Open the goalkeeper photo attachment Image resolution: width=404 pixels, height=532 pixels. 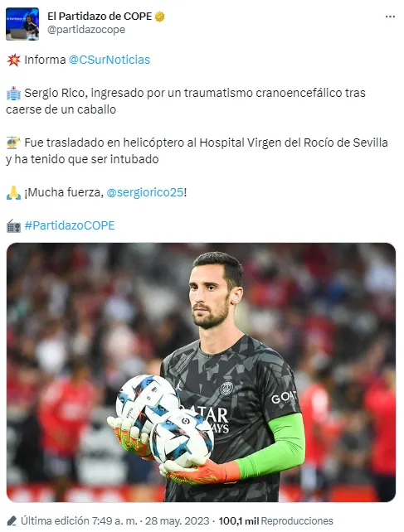pyautogui.click(x=201, y=372)
